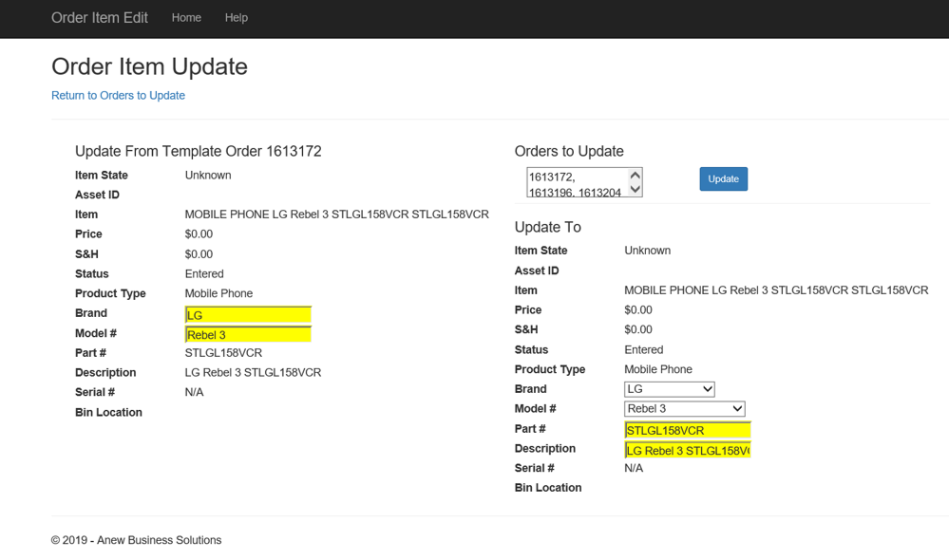Expand the Model # dropdown showing Rebel 3
This screenshot has width=949, height=560.
point(684,409)
